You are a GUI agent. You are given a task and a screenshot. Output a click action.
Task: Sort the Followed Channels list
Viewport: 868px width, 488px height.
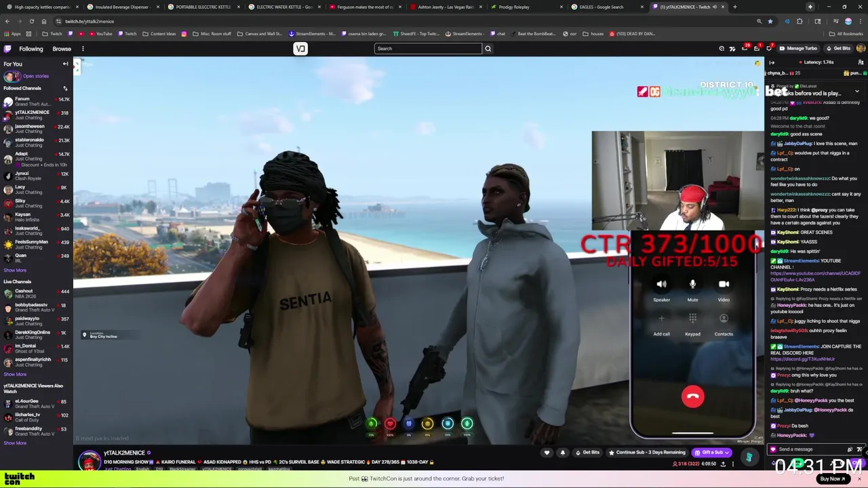(x=65, y=88)
